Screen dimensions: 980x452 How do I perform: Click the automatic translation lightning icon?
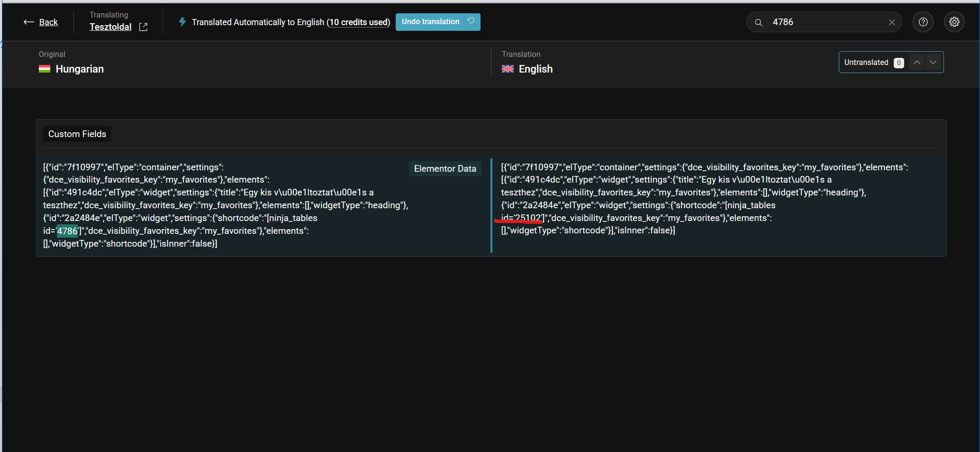coord(182,22)
